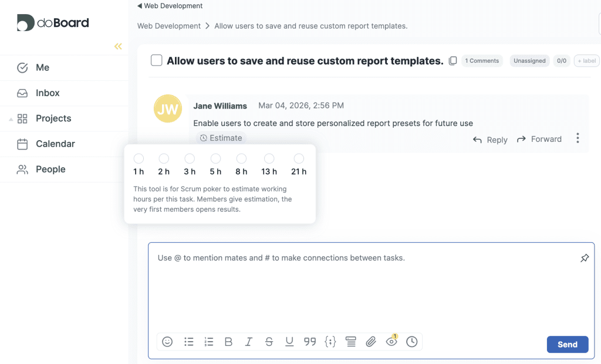Screen dimensions: 601x364
Task: Select the 2 h estimate option
Action: coord(163,158)
